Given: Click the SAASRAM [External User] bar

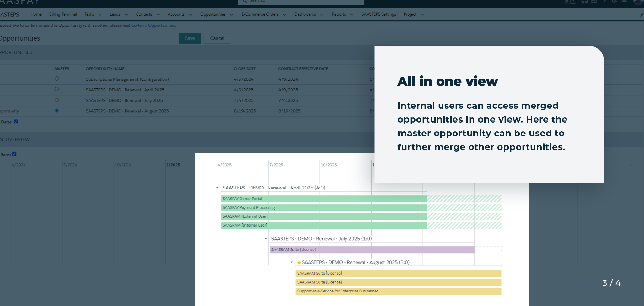Looking at the screenshot, I should click(x=324, y=216).
